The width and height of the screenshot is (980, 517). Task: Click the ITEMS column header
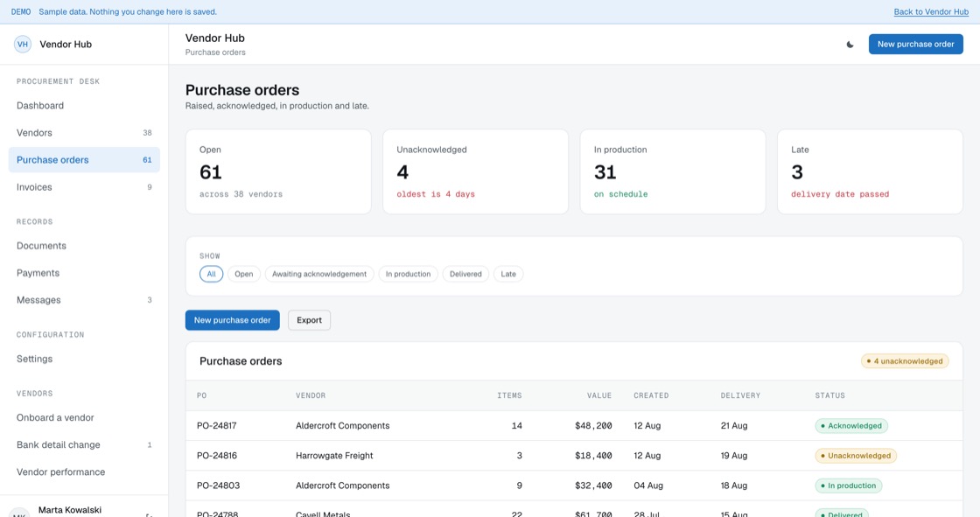tap(509, 395)
